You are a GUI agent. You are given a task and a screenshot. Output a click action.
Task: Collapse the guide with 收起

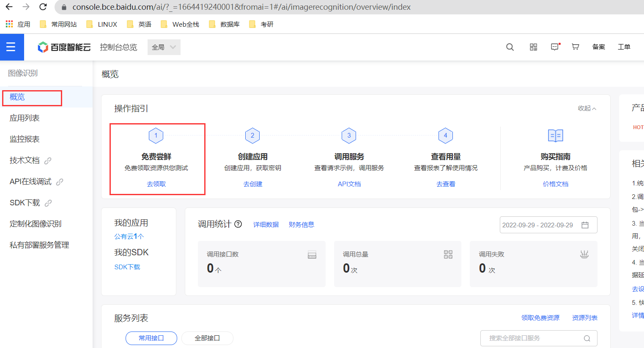point(587,108)
